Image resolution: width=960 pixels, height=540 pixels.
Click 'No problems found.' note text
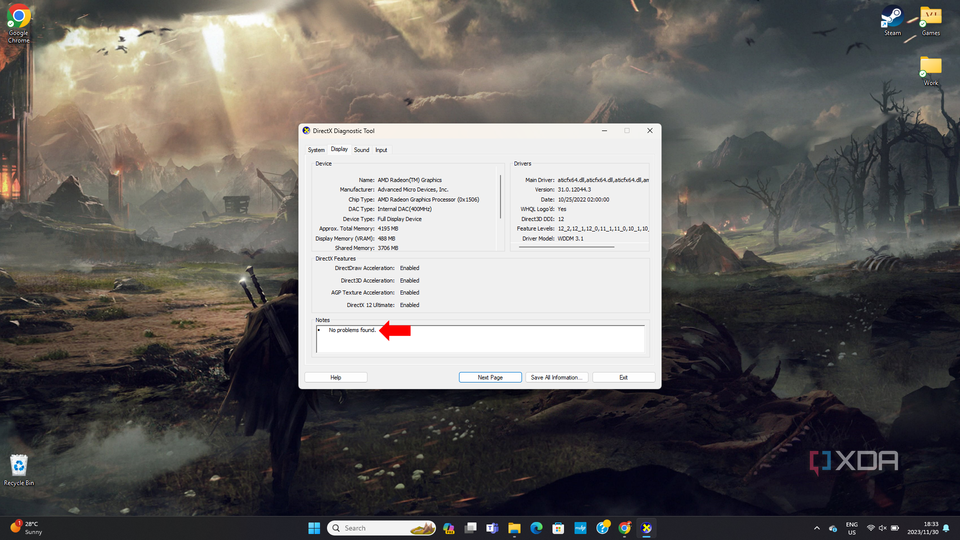click(352, 330)
